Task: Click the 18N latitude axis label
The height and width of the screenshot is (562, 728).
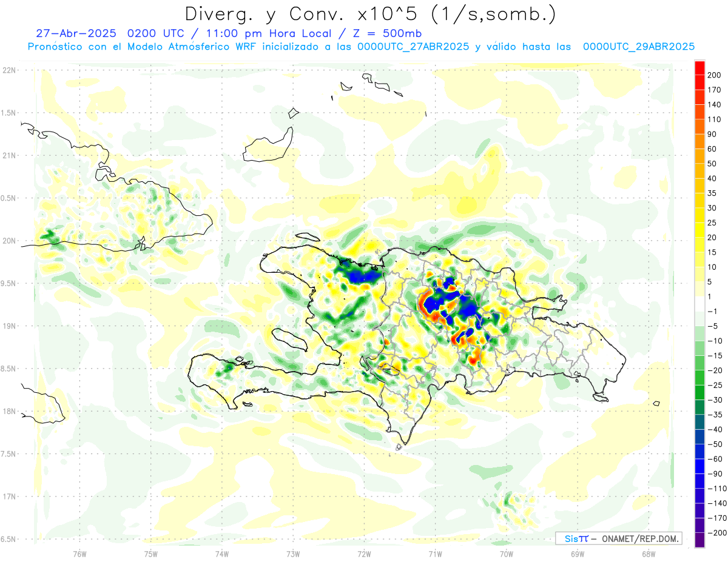Action: point(8,412)
